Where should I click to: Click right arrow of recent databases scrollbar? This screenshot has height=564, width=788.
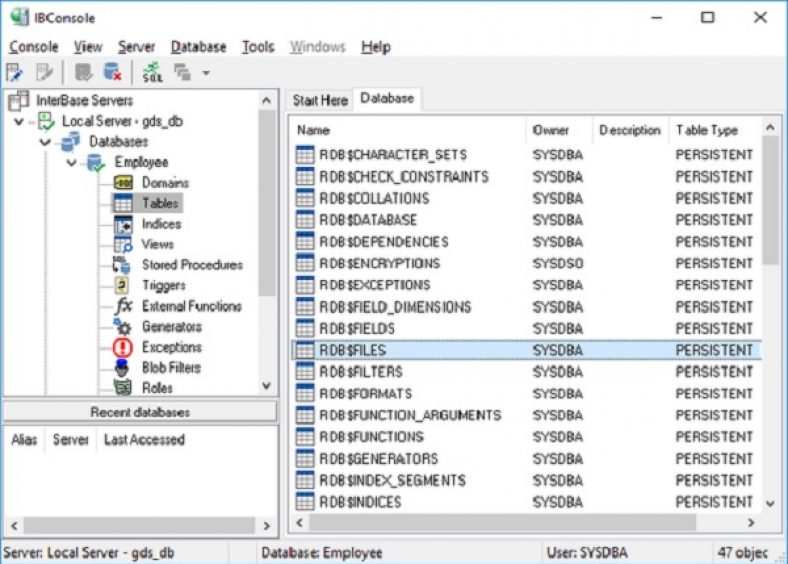[x=267, y=526]
